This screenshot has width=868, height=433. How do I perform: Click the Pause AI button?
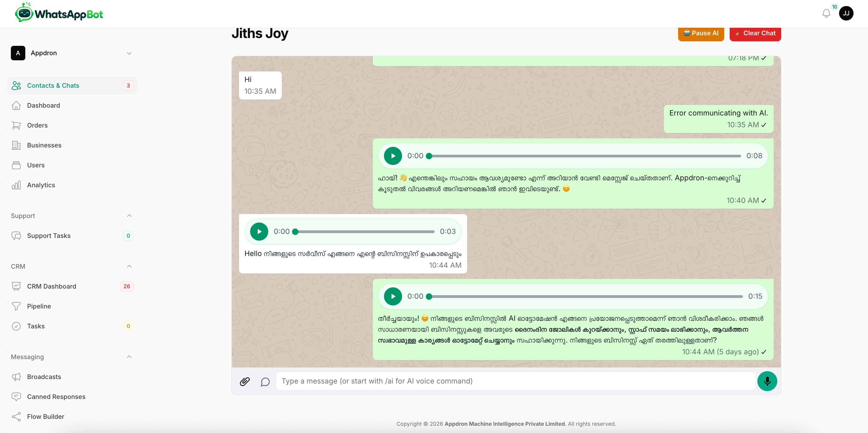[x=701, y=33]
